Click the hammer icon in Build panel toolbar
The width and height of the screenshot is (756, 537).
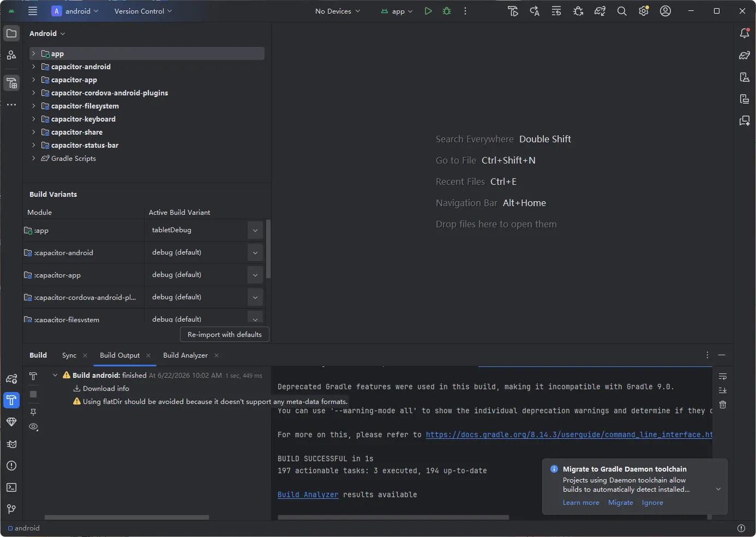[x=33, y=376]
